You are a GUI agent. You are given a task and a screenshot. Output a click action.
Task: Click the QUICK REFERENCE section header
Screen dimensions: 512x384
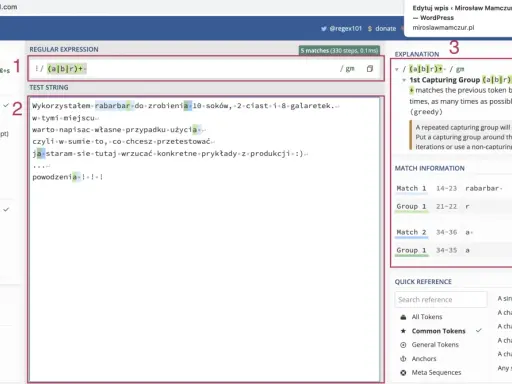click(423, 282)
